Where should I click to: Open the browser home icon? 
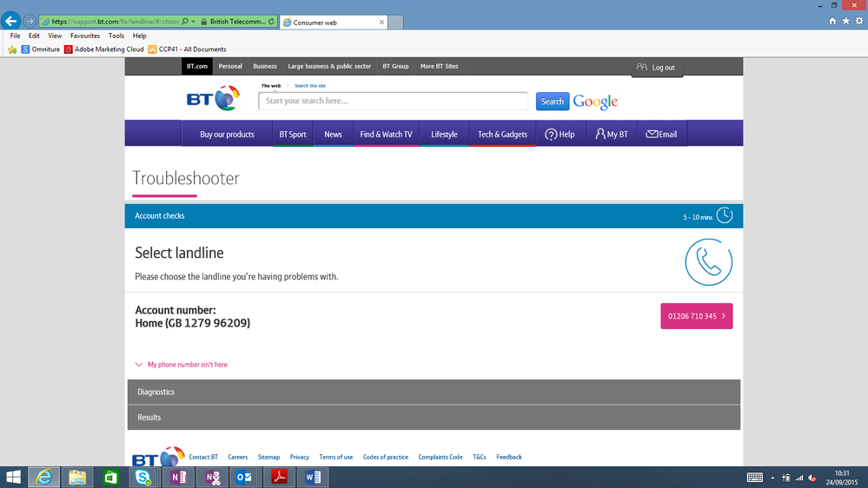(x=832, y=21)
